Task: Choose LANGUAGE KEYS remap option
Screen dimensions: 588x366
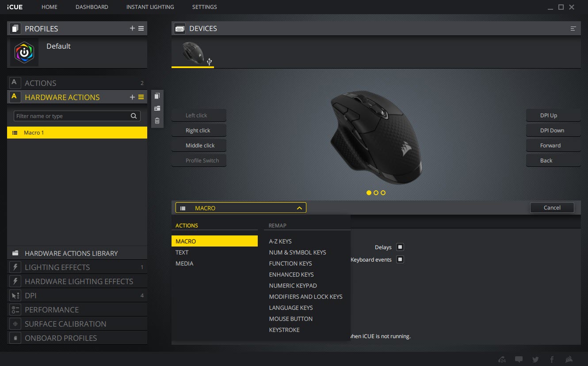Action: click(x=291, y=308)
